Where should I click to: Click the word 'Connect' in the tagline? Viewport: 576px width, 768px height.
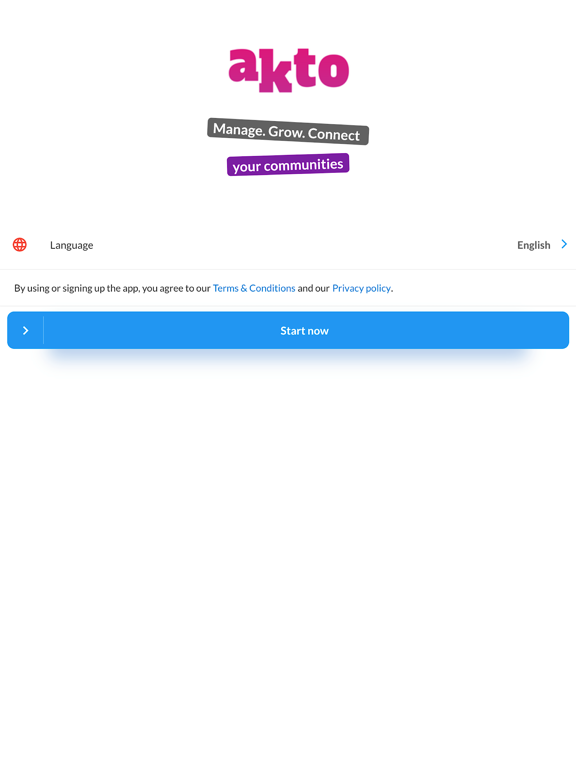pyautogui.click(x=334, y=134)
